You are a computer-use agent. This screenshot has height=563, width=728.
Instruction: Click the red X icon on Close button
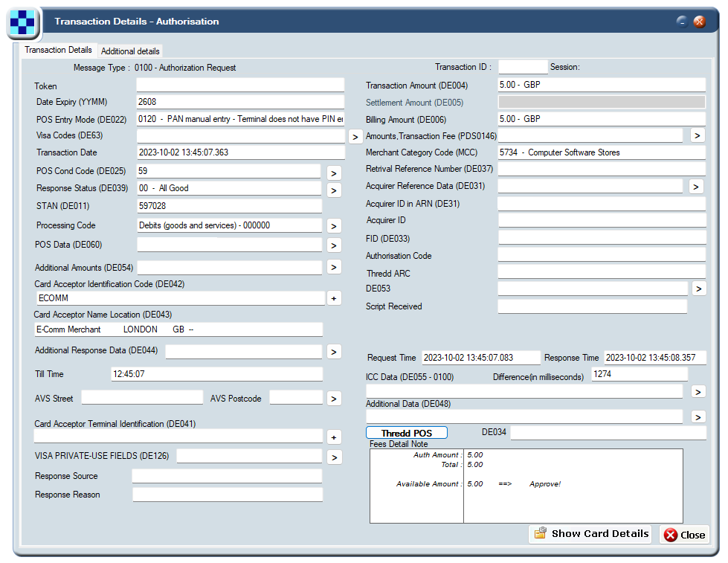tap(670, 535)
